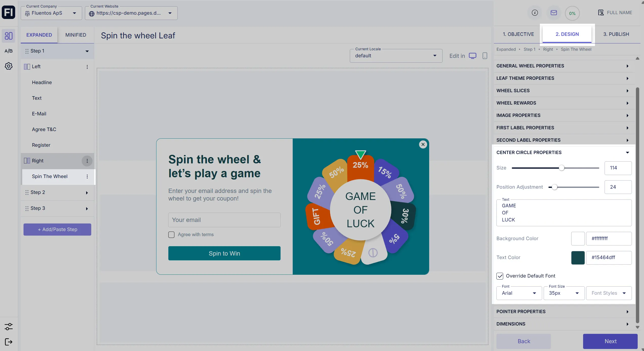The height and width of the screenshot is (351, 644).
Task: Expand Wheel Rewards section
Action: click(x=564, y=103)
